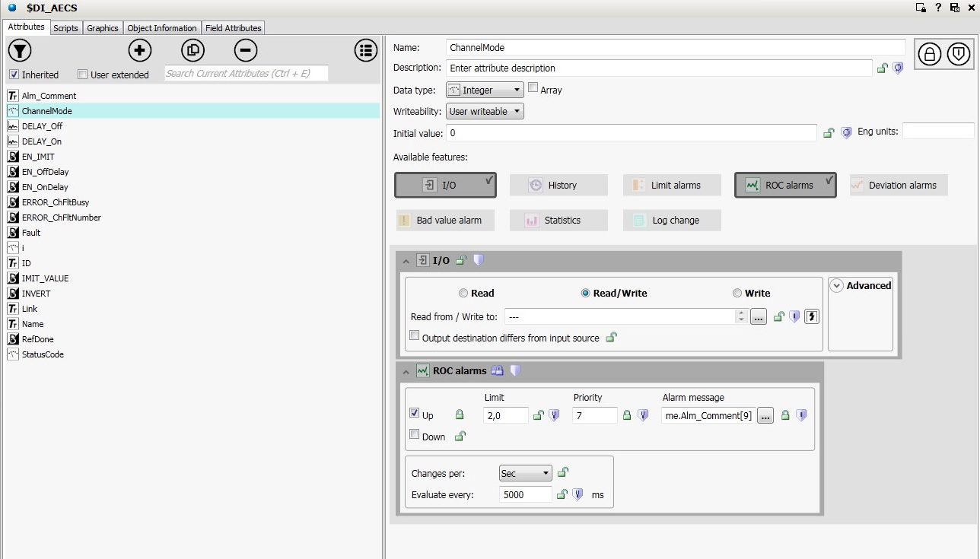Click lightning bolt icon beside I/O reference

click(811, 317)
